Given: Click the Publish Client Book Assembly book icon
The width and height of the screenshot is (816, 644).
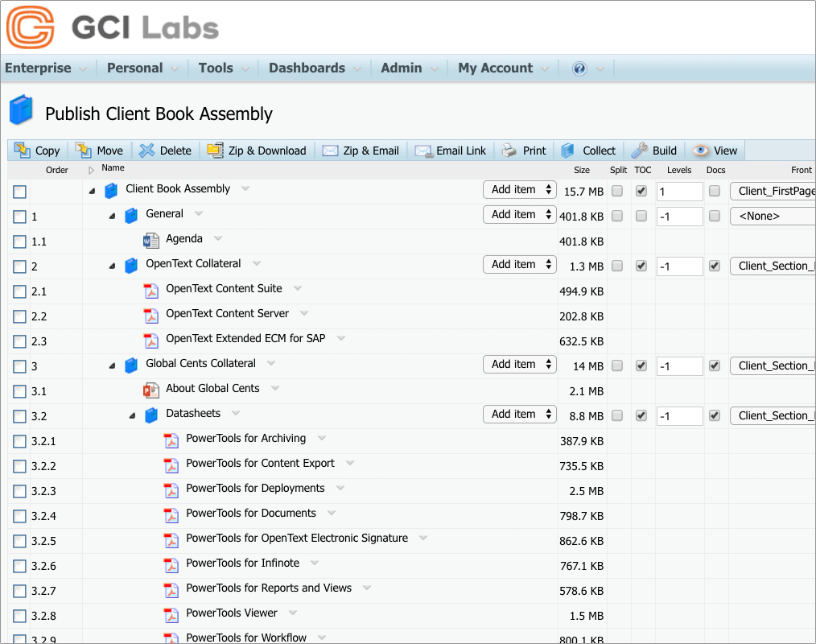Looking at the screenshot, I should 22,109.
